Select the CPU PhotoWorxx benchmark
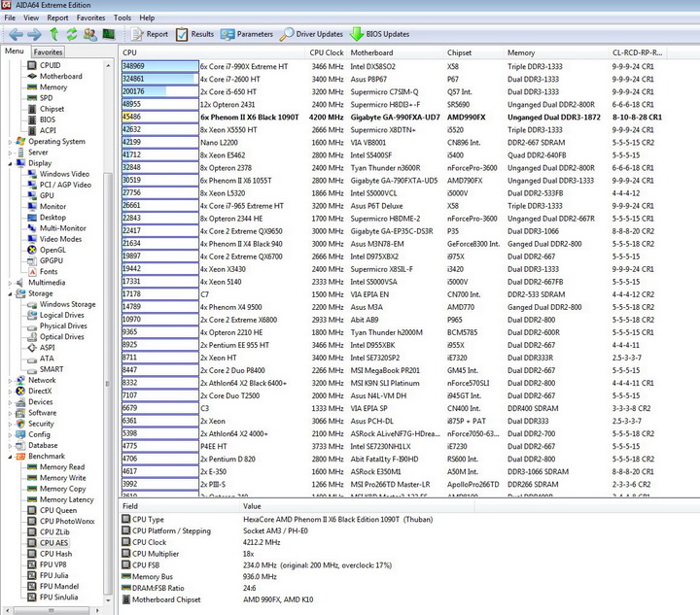 point(67,521)
